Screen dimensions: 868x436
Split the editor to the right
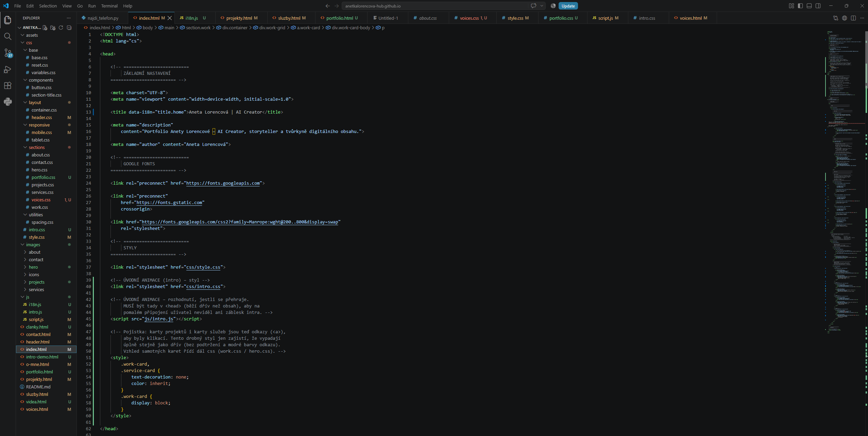coord(853,18)
